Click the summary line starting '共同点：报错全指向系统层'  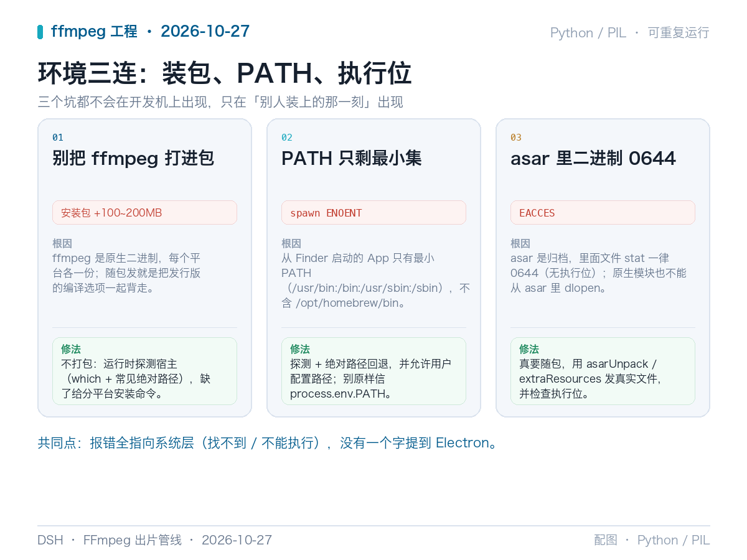point(268,443)
